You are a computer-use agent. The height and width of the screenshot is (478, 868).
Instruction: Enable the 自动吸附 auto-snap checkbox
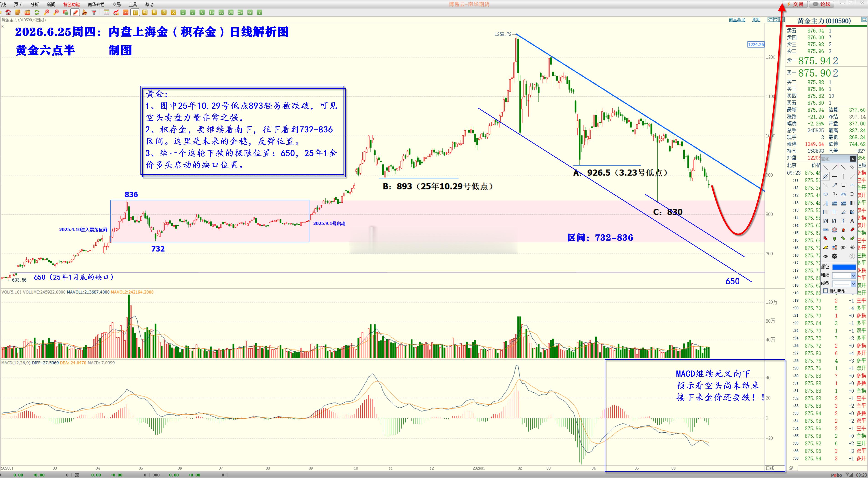[825, 291]
